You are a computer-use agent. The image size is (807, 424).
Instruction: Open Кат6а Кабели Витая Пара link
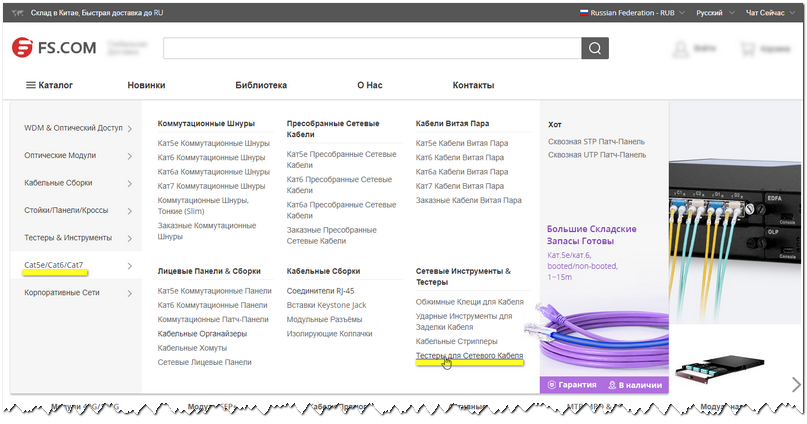[462, 172]
